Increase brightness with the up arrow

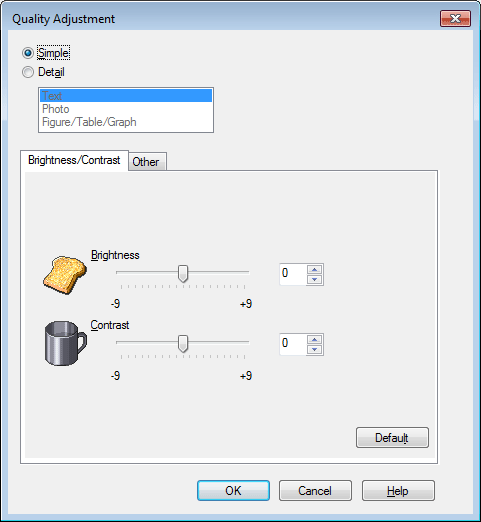[x=314, y=269]
